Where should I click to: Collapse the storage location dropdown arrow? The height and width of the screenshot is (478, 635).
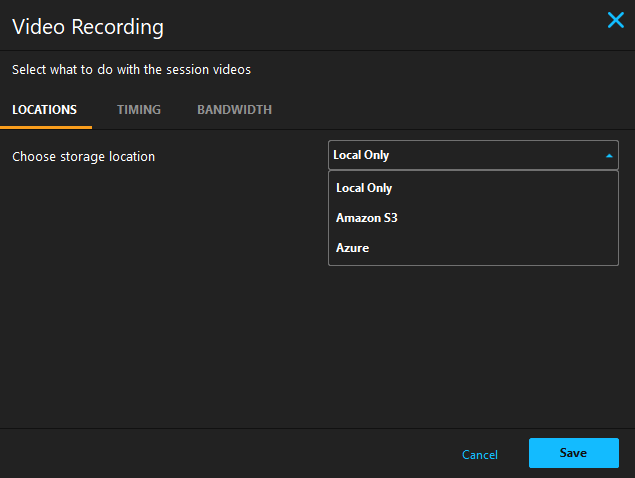click(x=609, y=156)
